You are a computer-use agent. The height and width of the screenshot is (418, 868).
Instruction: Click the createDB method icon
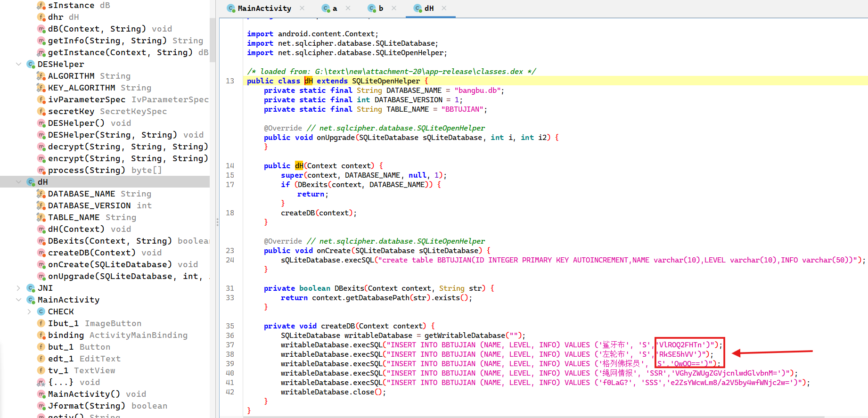[x=41, y=253]
